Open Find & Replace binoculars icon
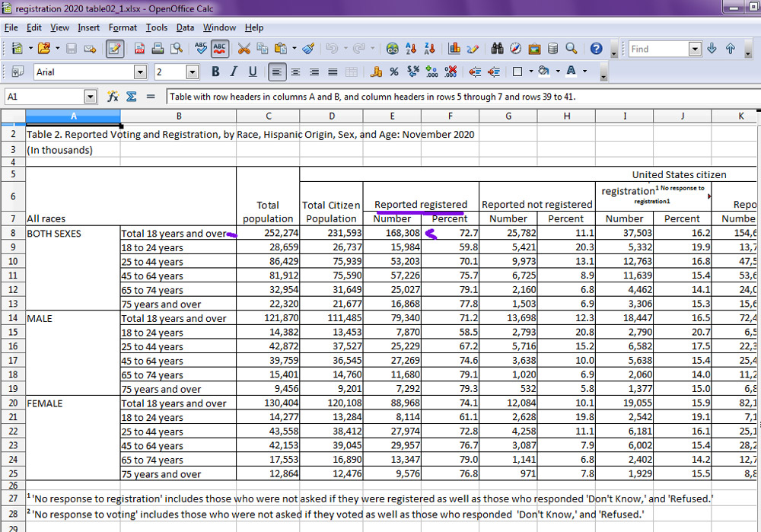 click(497, 49)
